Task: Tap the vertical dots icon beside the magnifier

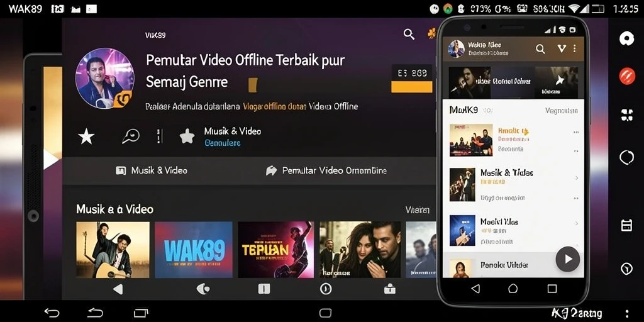Action: (160, 136)
